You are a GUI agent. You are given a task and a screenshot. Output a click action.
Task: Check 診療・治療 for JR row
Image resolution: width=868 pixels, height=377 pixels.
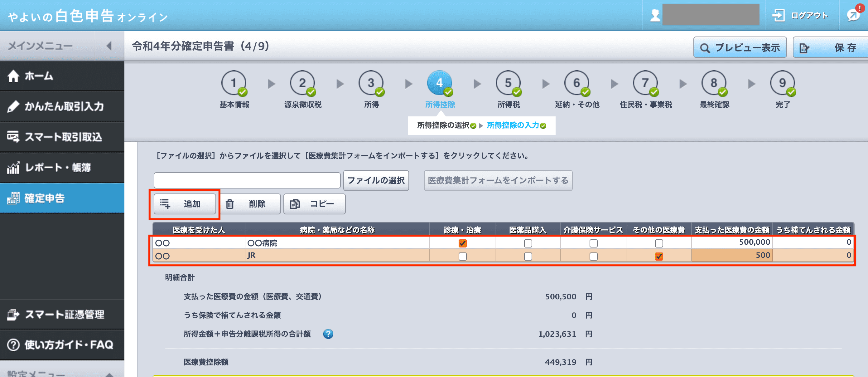coord(463,256)
